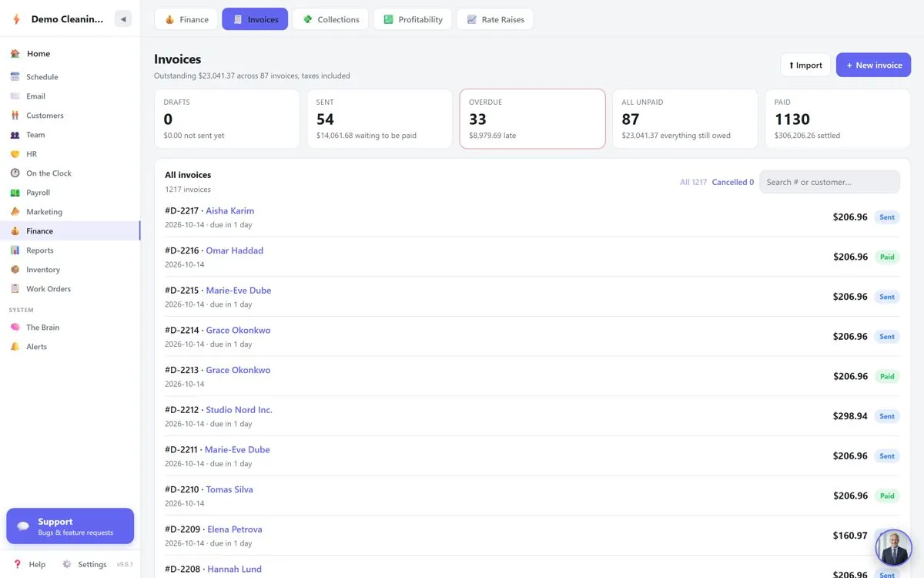Viewport: 924px width, 578px height.
Task: Click the Settings gear icon
Action: pos(67,564)
